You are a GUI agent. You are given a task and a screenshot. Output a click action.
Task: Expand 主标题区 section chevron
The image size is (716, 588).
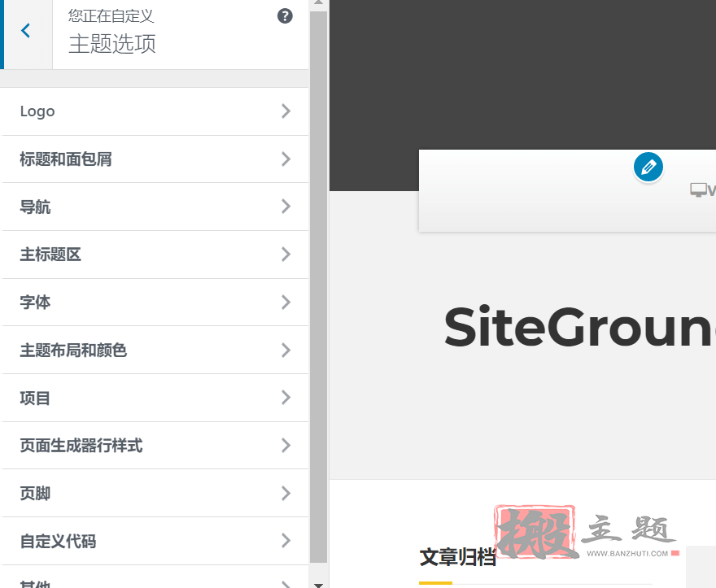pos(286,255)
